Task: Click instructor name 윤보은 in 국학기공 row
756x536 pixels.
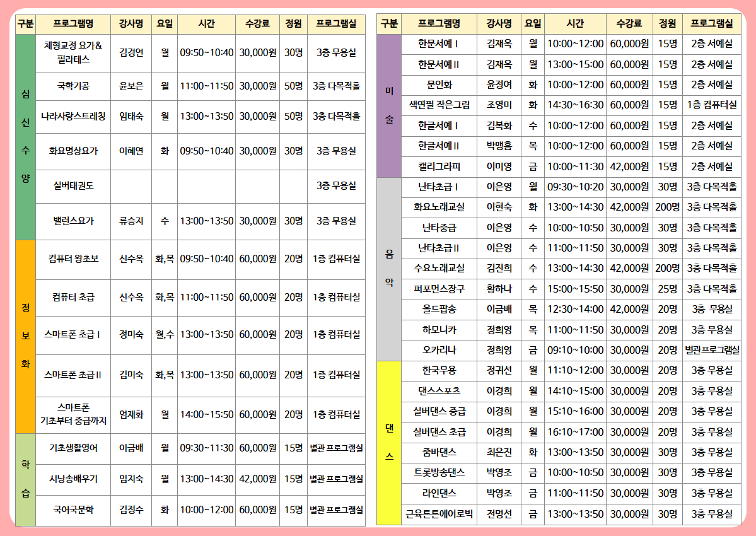Action: pos(131,86)
